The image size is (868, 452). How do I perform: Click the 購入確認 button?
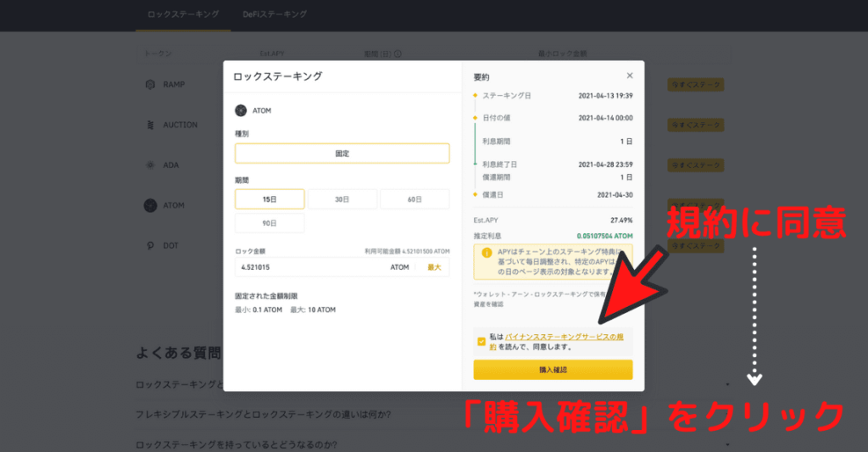[x=553, y=370]
